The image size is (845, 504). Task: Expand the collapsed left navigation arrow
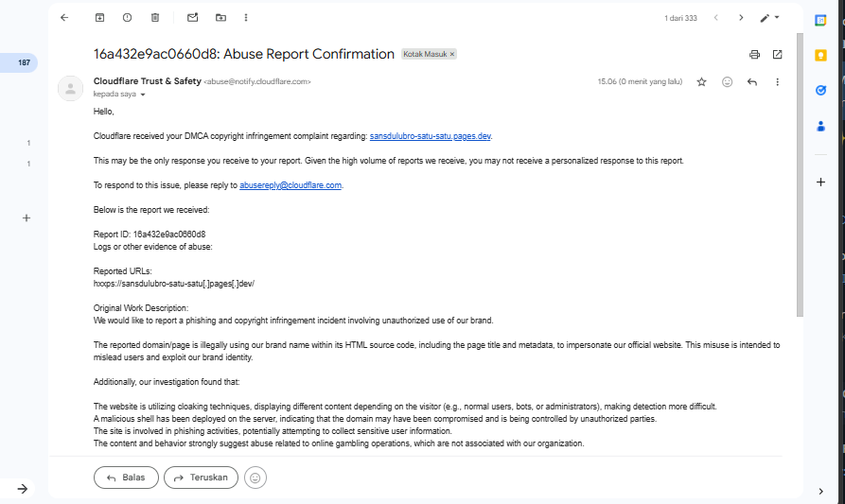click(22, 488)
